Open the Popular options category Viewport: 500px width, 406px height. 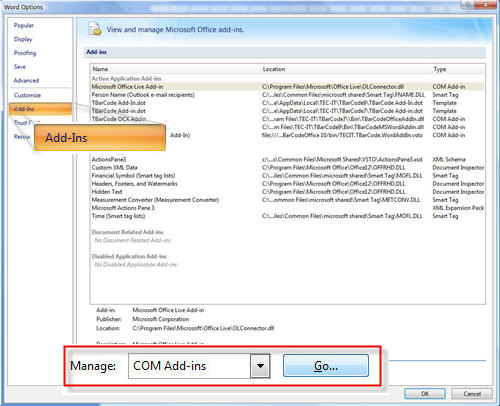24,25
